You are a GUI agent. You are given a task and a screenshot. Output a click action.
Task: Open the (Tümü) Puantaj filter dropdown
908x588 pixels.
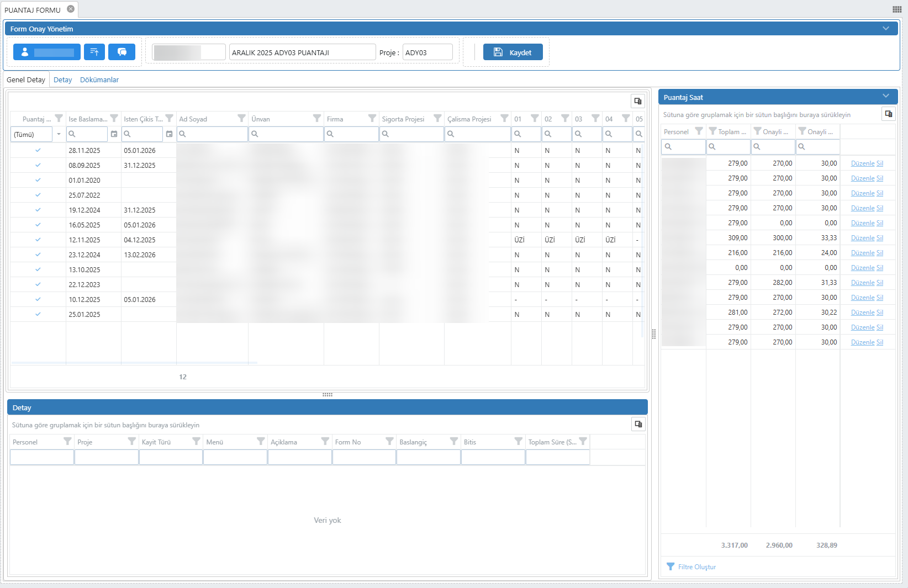click(x=59, y=134)
